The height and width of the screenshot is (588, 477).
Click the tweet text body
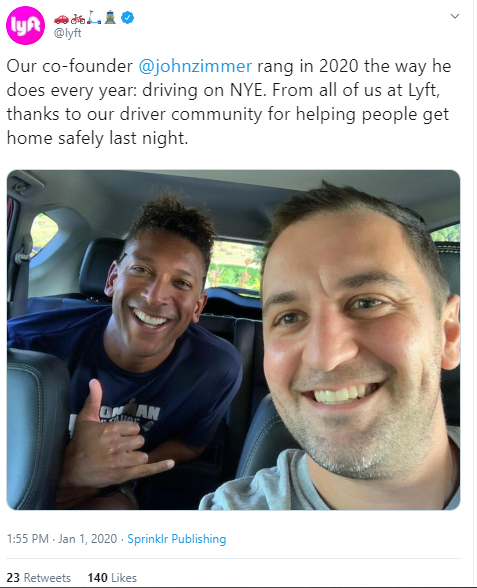(229, 102)
